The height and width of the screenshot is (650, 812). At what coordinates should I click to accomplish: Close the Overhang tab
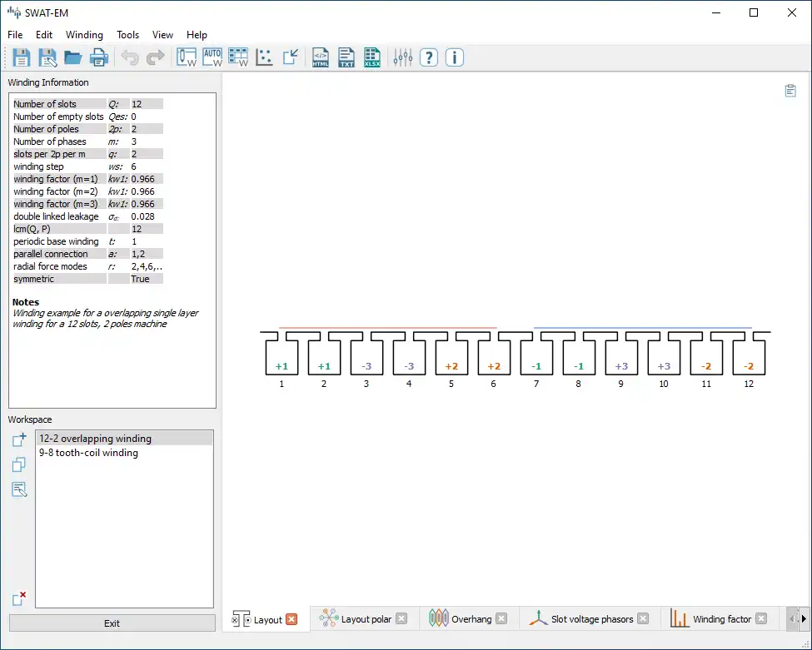(x=501, y=619)
